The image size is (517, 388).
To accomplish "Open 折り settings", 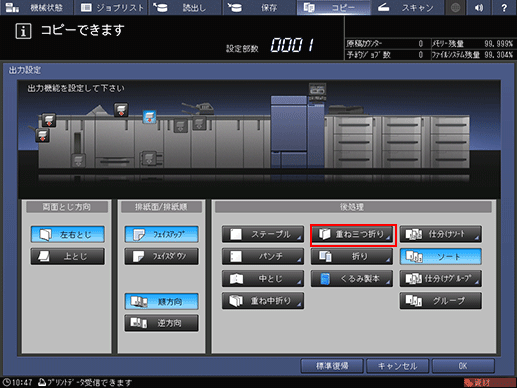I will 352,256.
